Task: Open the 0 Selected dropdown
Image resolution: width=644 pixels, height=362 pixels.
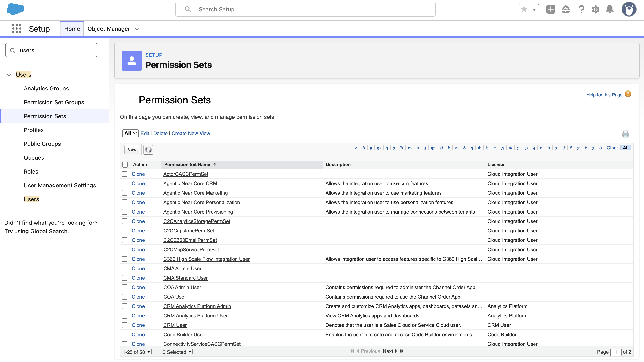Action: (x=190, y=352)
